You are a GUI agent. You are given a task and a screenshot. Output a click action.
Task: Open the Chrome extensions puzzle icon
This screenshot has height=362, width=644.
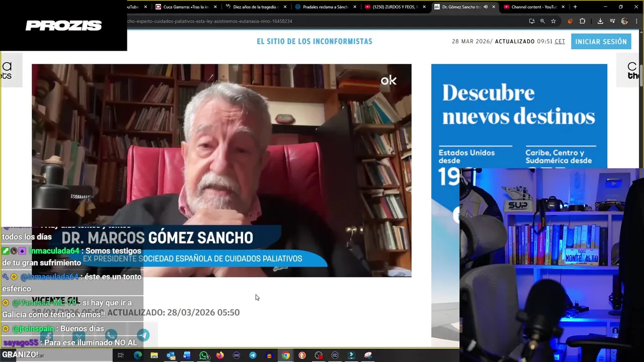[583, 21]
